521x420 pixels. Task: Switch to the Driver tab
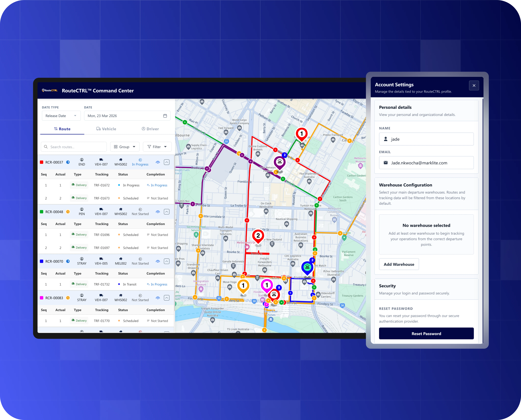pos(150,129)
